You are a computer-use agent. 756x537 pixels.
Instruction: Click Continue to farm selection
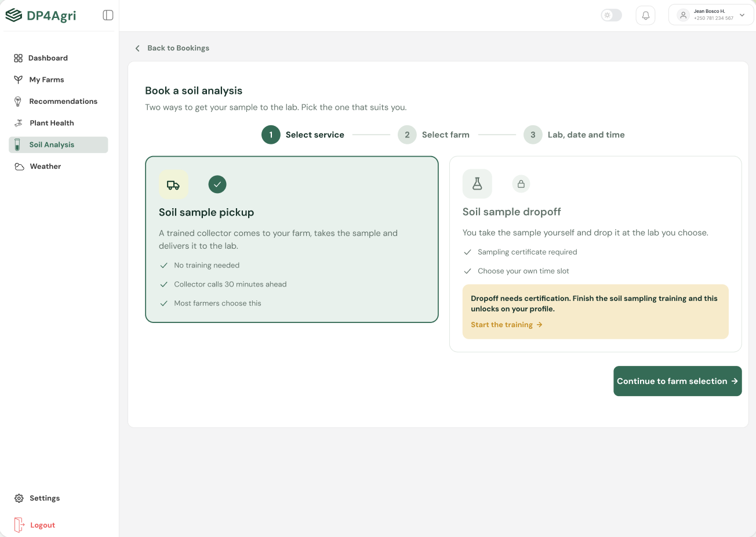coord(677,381)
